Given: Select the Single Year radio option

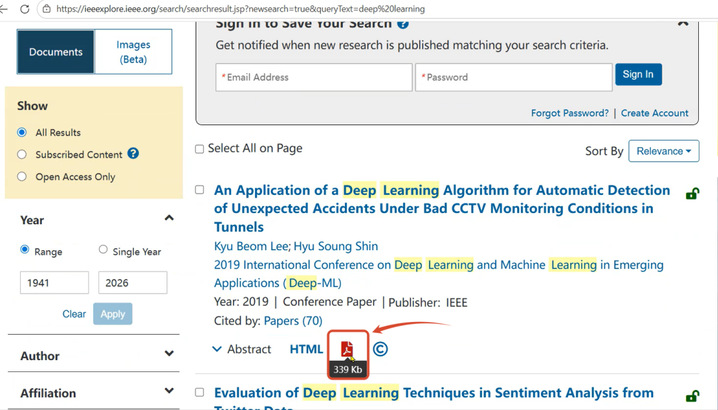Looking at the screenshot, I should point(103,250).
